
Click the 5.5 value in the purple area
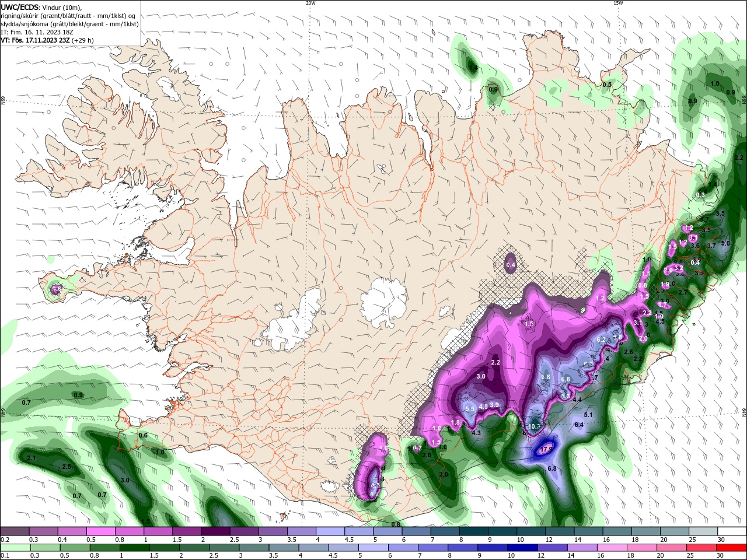tap(470, 409)
